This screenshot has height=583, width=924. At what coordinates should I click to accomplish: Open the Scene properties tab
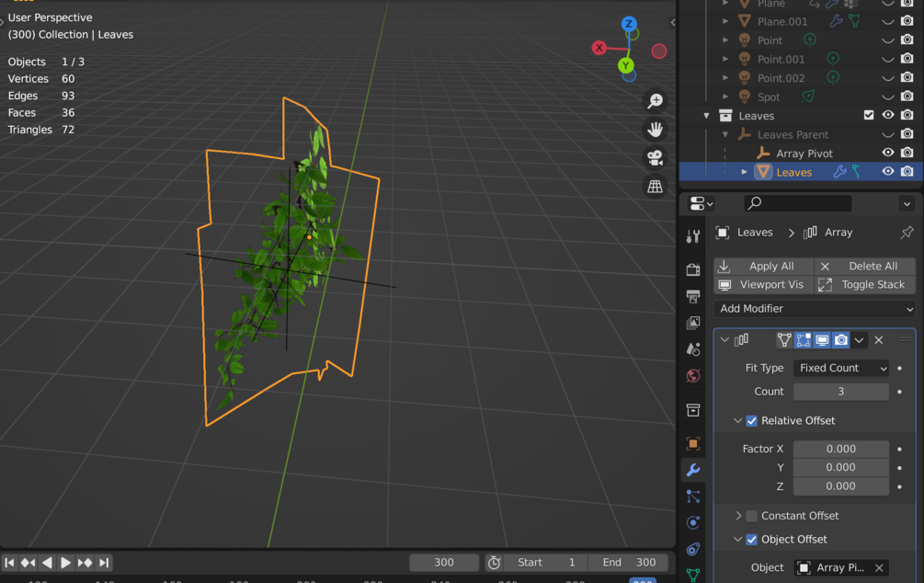coord(693,349)
